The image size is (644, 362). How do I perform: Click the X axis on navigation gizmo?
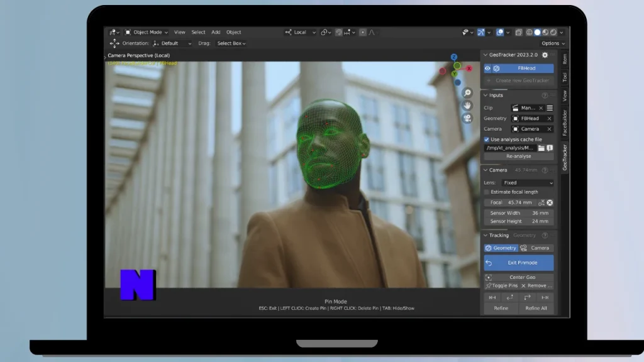469,69
